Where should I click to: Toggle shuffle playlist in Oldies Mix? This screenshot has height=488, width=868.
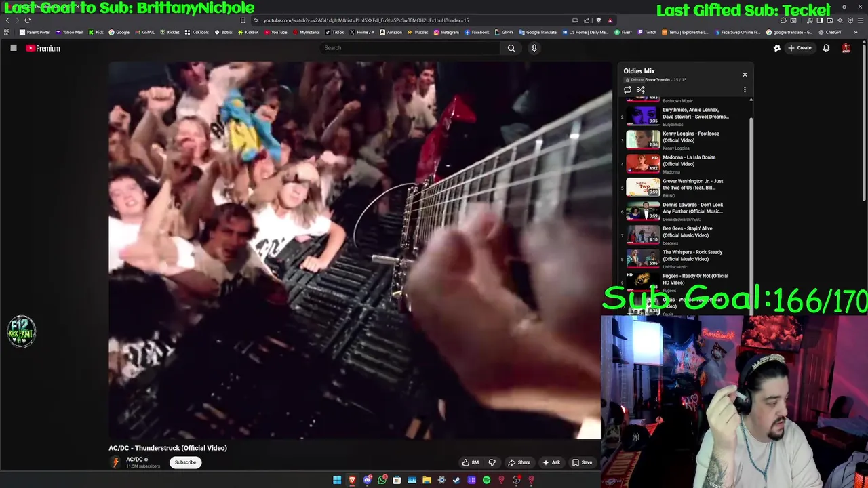click(641, 89)
